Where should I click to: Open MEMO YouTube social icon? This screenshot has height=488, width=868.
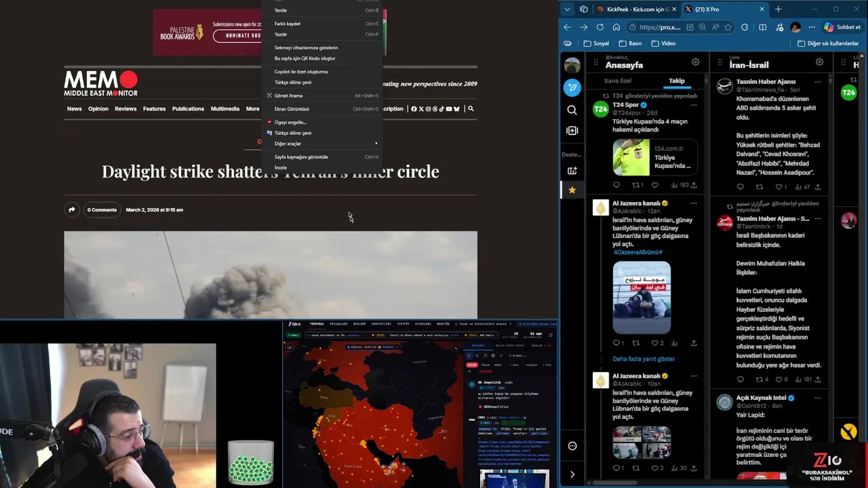coord(448,108)
